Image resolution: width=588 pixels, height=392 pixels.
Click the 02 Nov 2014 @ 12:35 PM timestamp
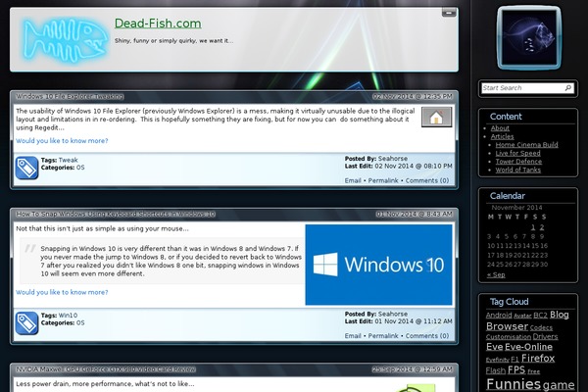[413, 96]
